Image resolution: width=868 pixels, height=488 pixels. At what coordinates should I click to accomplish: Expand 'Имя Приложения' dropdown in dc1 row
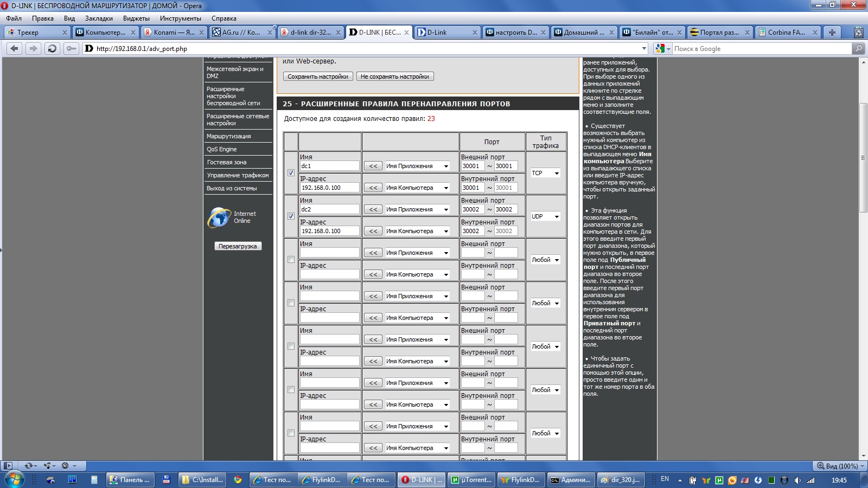pos(417,166)
